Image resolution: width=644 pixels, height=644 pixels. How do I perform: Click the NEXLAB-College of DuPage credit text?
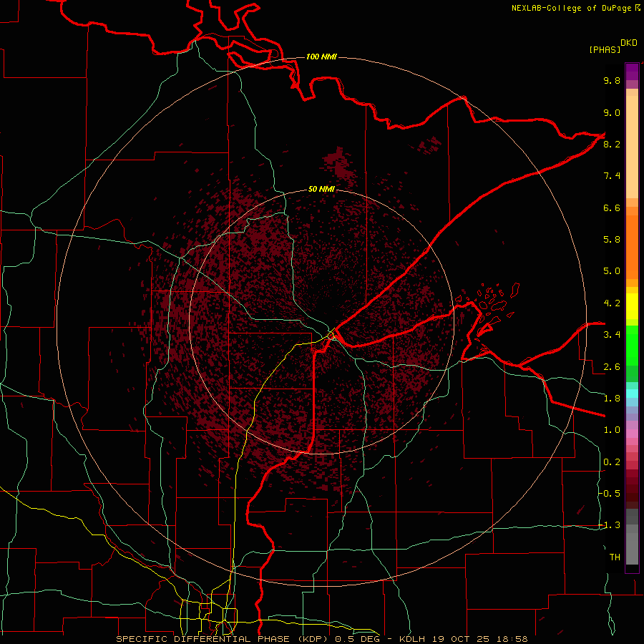coord(575,8)
